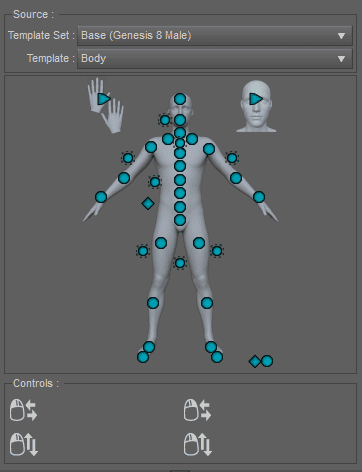Select the elbow node on the right-side arm

pos(236,178)
